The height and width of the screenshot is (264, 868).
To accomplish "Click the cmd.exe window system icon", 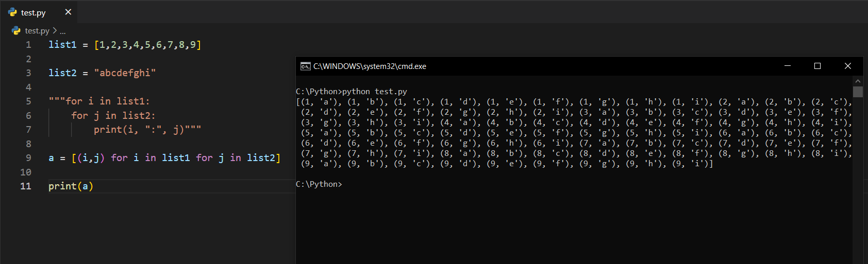I will click(305, 66).
